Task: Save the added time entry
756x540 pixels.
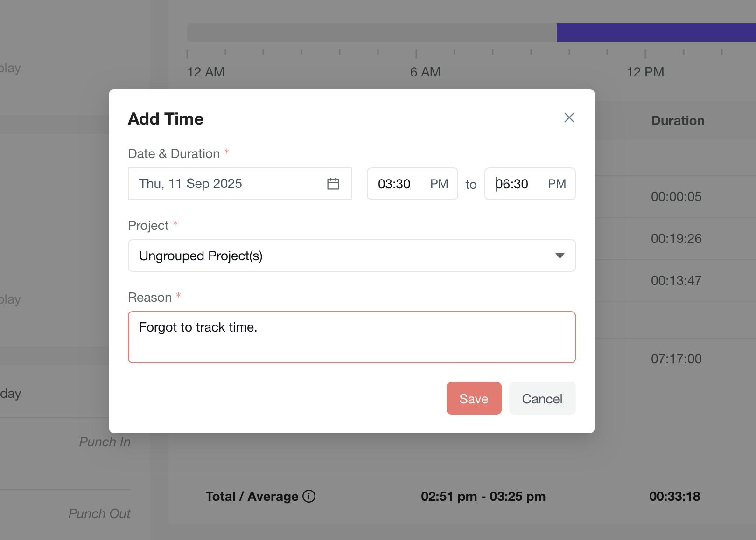Action: pyautogui.click(x=474, y=398)
